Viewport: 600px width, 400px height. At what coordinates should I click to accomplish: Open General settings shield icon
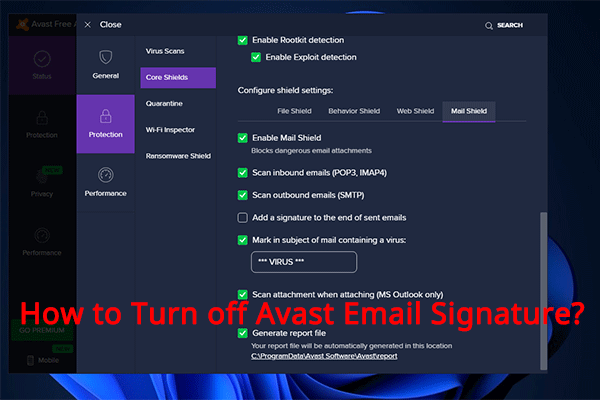(x=106, y=57)
